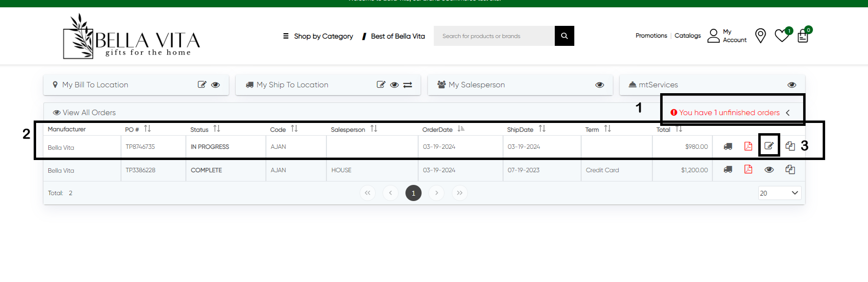View completed order TP3386228

point(769,170)
